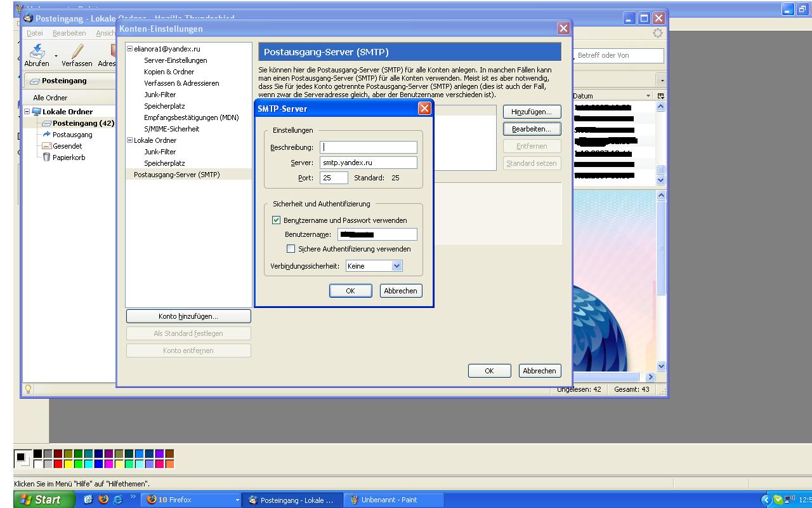Click the Hinzufügen... button
This screenshot has height=508, width=812.
pos(532,112)
